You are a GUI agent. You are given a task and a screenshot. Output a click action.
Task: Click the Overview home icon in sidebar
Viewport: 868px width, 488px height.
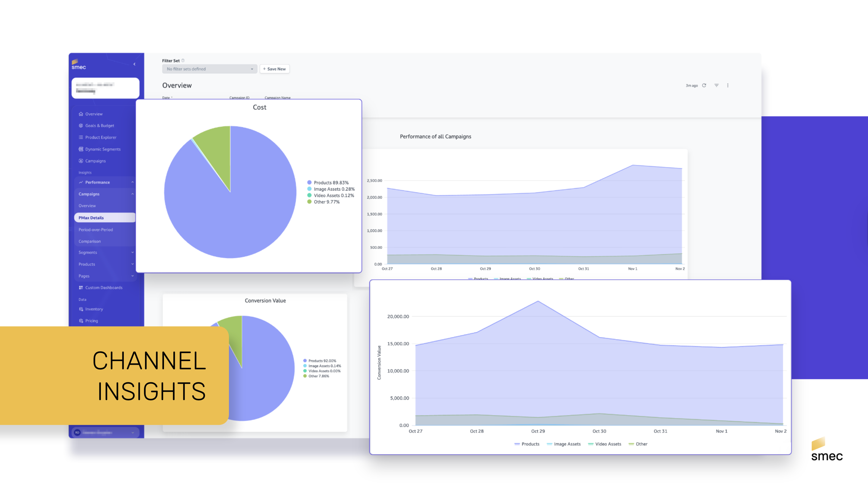[81, 114]
